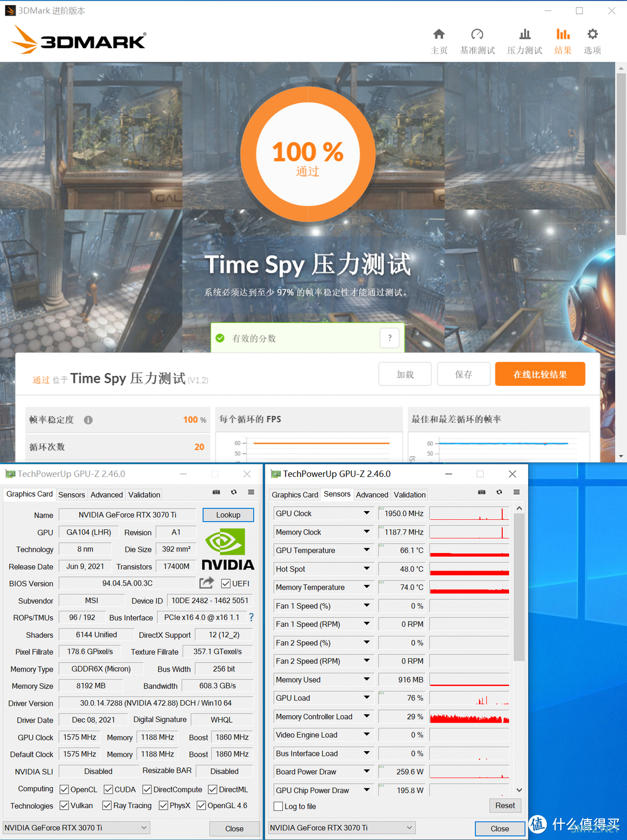Click the 保存 save button in 3DMark
The width and height of the screenshot is (627, 840).
pos(463,374)
